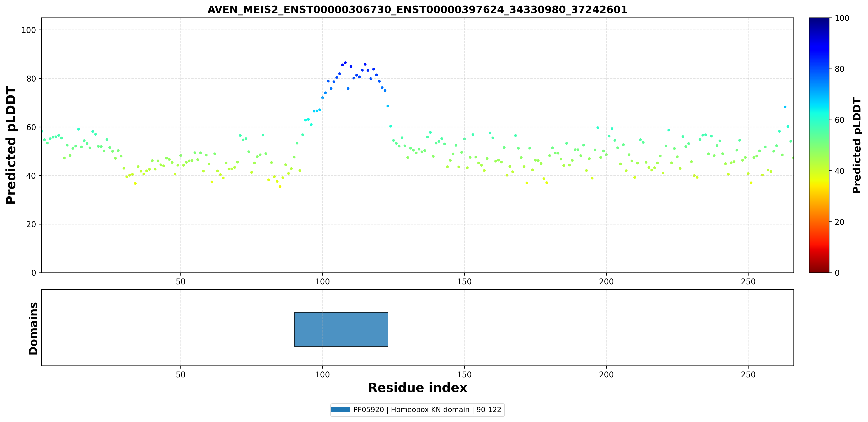The height and width of the screenshot is (422, 868).
Task: Click the Residue index axis label
Action: coord(417,388)
